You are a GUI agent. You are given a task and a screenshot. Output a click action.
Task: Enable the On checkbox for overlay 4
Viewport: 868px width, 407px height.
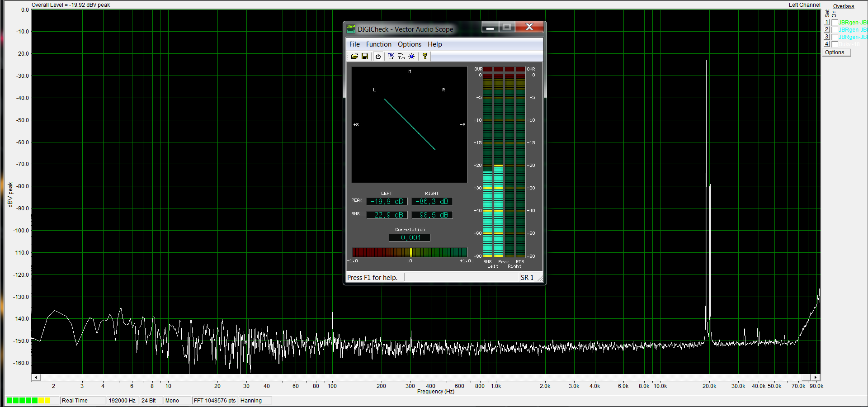[x=835, y=44]
